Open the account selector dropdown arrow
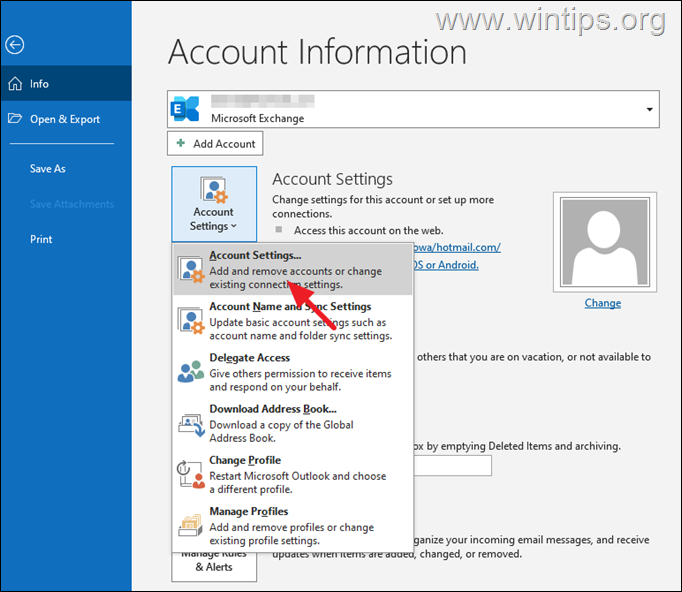 click(x=650, y=108)
